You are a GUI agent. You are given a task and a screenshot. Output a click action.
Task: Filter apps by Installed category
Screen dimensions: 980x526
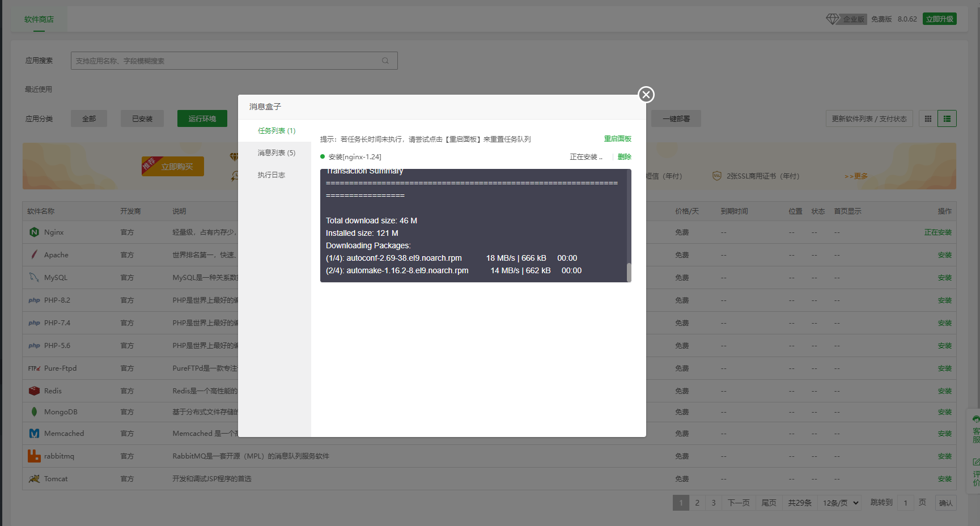[x=142, y=119]
